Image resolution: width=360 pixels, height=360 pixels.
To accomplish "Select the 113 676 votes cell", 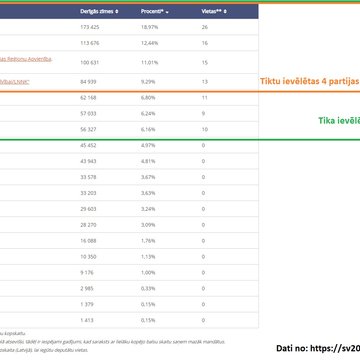I will click(x=90, y=43).
